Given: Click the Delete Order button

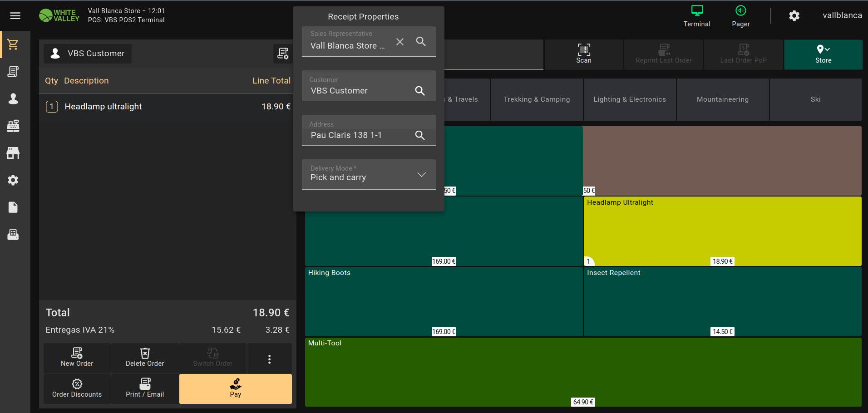Looking at the screenshot, I should pyautogui.click(x=145, y=358).
